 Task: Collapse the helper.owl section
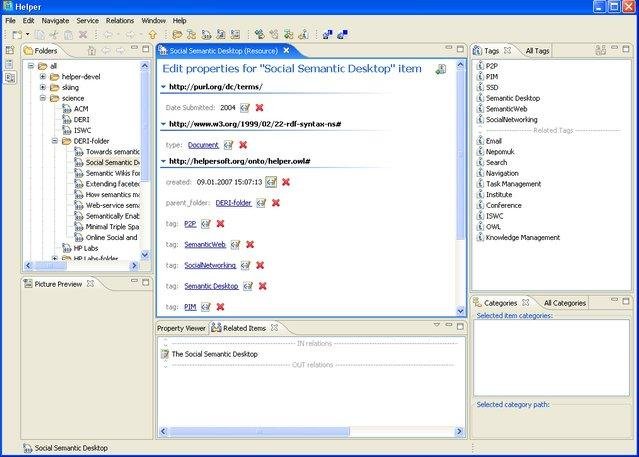[163, 161]
